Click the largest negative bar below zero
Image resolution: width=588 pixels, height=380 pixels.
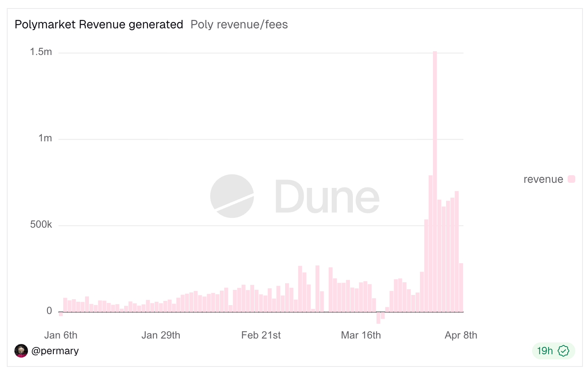click(x=378, y=317)
